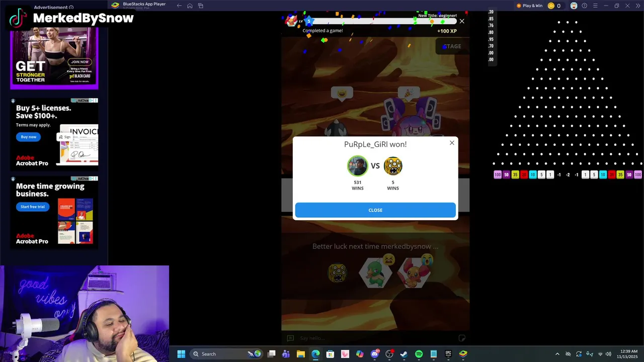Open the BlueStacks account avatar
The height and width of the screenshot is (362, 644).
pyautogui.click(x=574, y=6)
